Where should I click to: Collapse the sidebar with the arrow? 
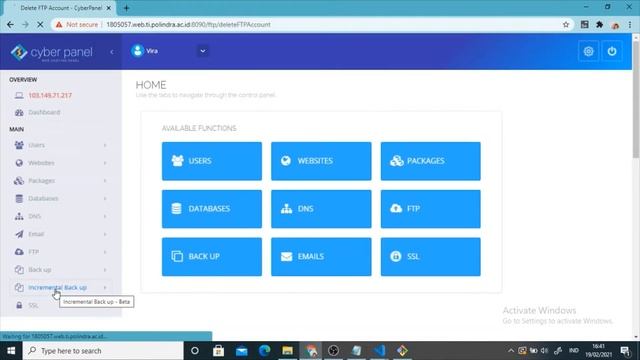[x=112, y=52]
